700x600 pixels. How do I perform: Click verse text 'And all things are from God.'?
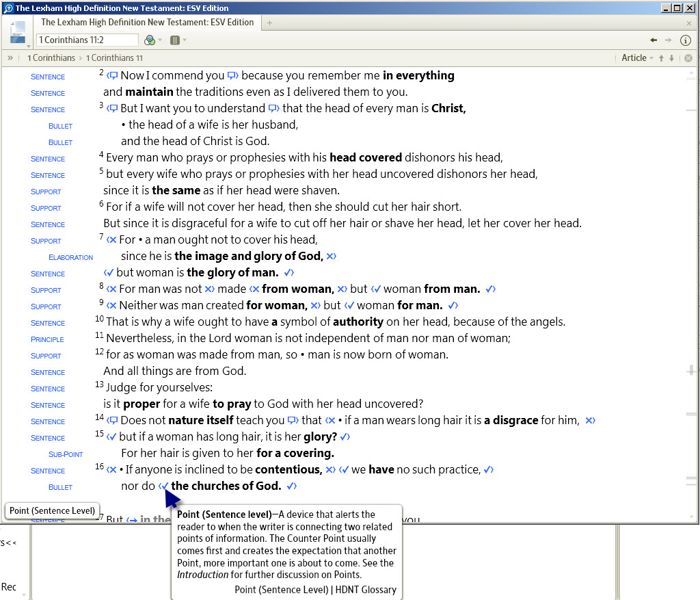174,371
